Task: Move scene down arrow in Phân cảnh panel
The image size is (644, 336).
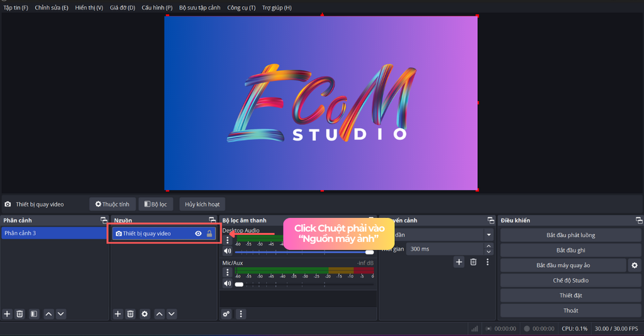Action: pyautogui.click(x=61, y=314)
